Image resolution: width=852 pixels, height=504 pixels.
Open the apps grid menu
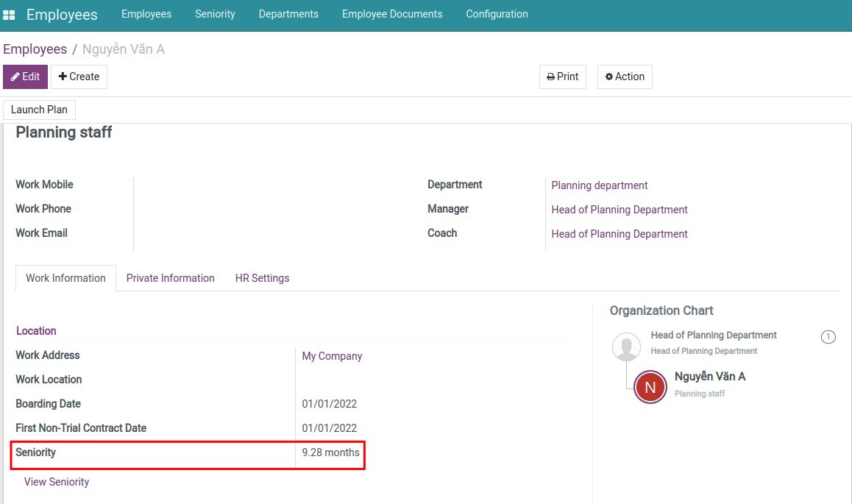pos(9,14)
